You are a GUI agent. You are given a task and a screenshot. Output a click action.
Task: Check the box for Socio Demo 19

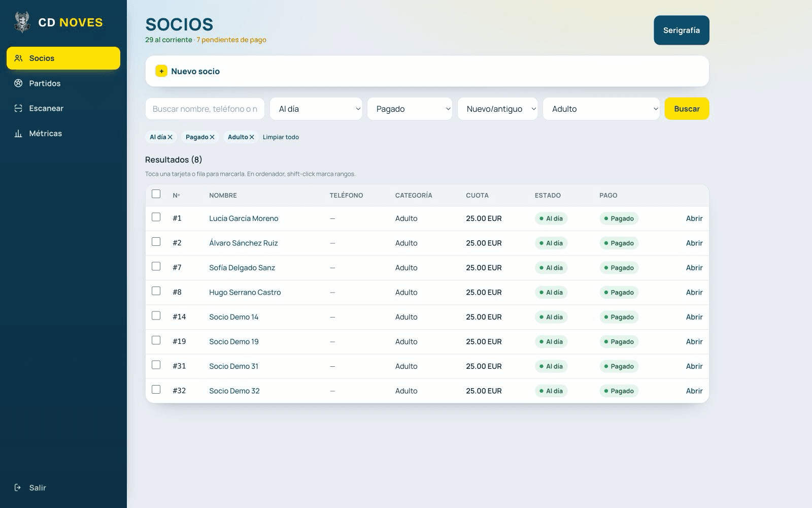pyautogui.click(x=156, y=340)
